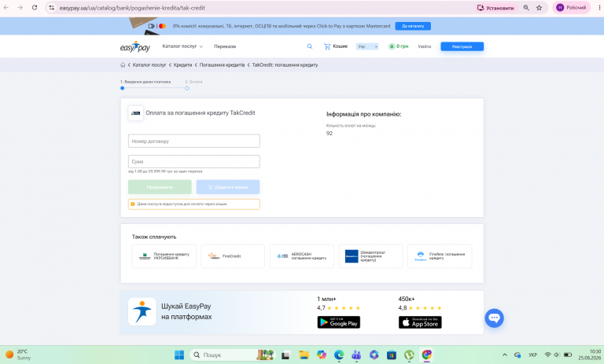Click the Оплата за погашення кредиту TakCredit heading
The image size is (604, 364).
pyautogui.click(x=201, y=113)
